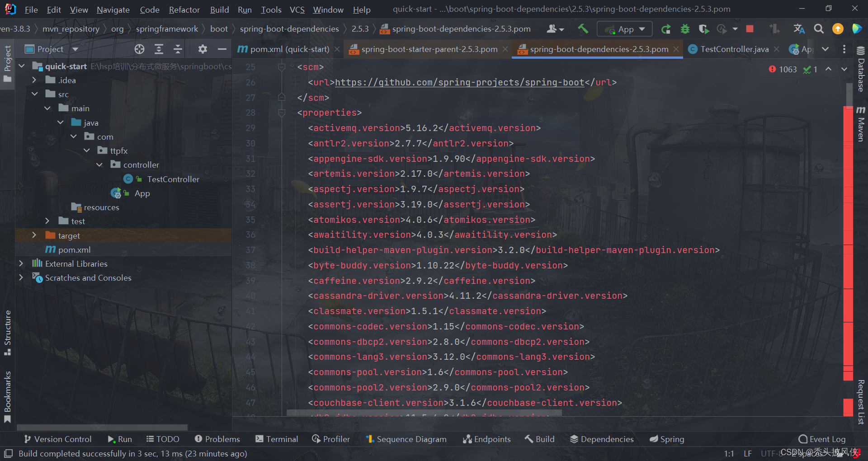This screenshot has width=868, height=461.
Task: Open the Problems tool window
Action: 217,439
